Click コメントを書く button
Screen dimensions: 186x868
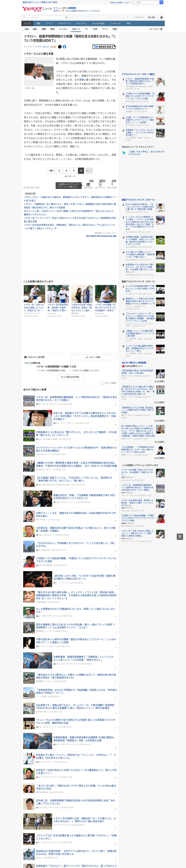93,357
